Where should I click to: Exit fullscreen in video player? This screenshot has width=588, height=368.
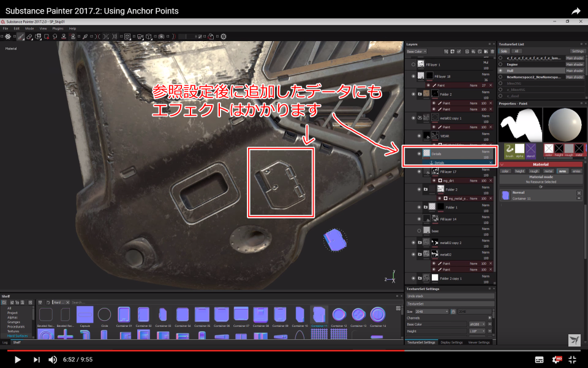pyautogui.click(x=572, y=359)
